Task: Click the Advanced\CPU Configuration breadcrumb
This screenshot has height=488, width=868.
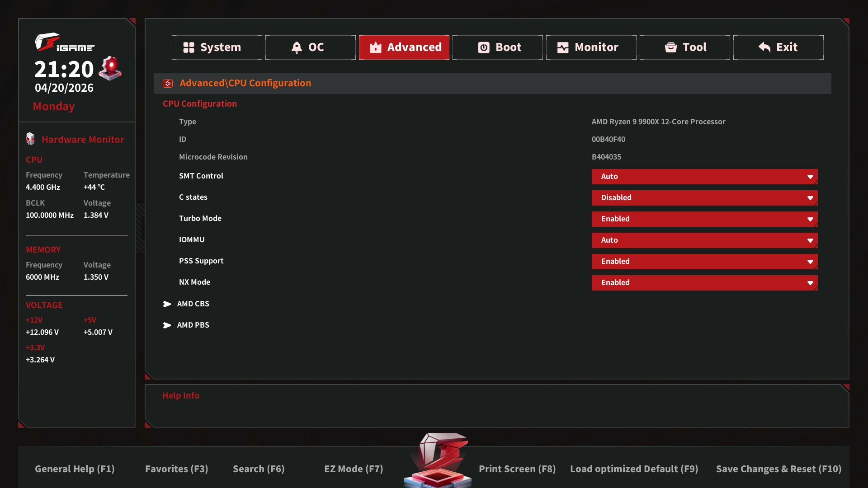Action: pyautogui.click(x=245, y=83)
